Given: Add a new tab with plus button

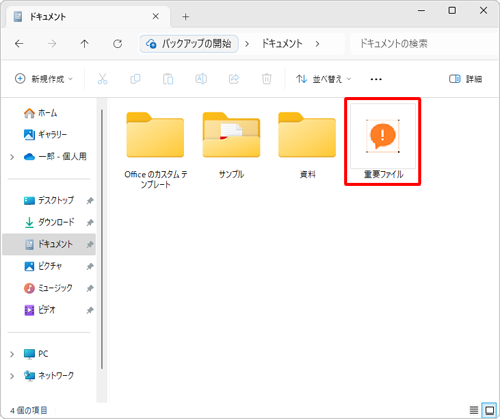Looking at the screenshot, I should (x=186, y=17).
